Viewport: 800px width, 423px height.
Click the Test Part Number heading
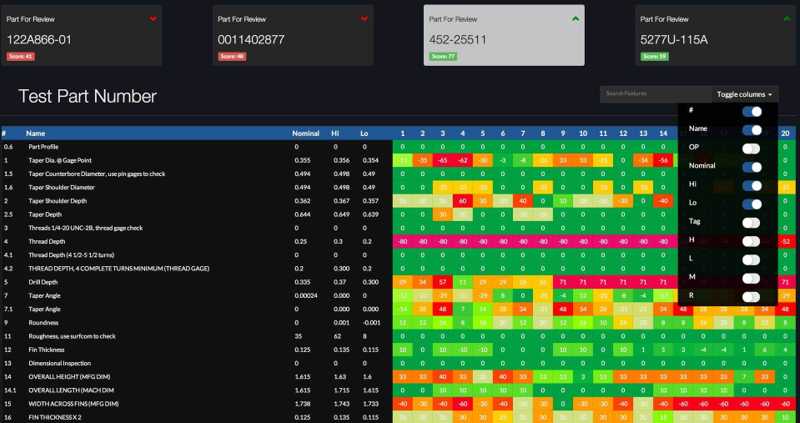(x=87, y=96)
